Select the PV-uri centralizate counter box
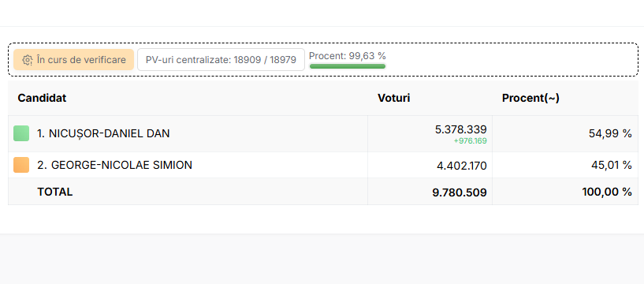The height and width of the screenshot is (284, 644). pos(221,60)
